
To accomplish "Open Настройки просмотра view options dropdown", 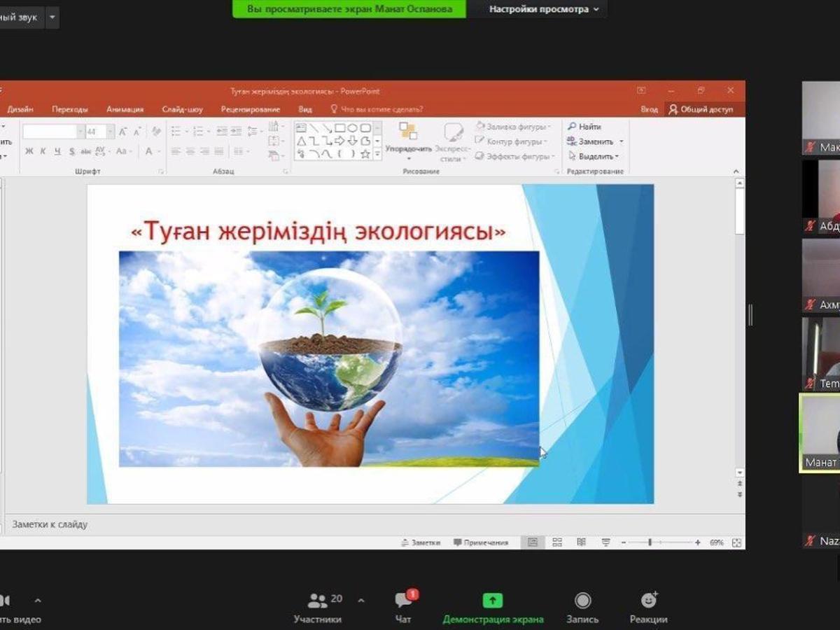I will (x=544, y=9).
